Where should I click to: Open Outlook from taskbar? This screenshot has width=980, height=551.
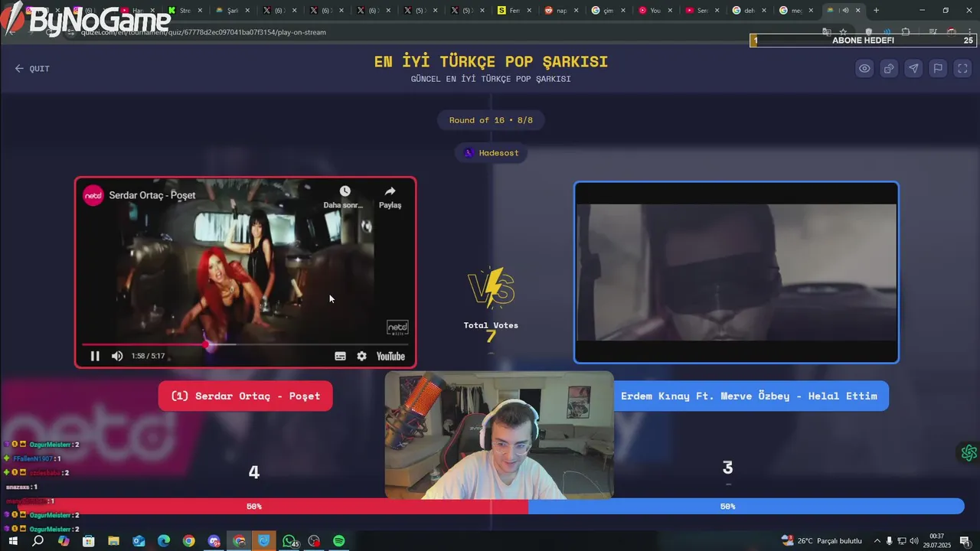139,541
